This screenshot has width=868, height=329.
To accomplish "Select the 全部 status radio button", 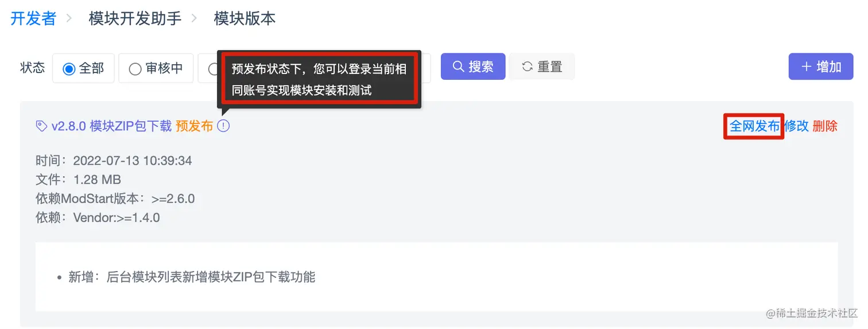I will tap(69, 69).
